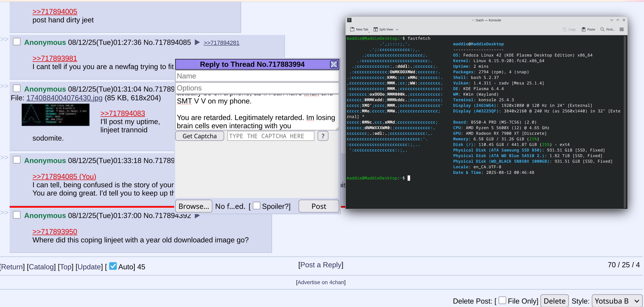Open quote link >>717894005
Screen dimensions: 644x307
pos(55,12)
